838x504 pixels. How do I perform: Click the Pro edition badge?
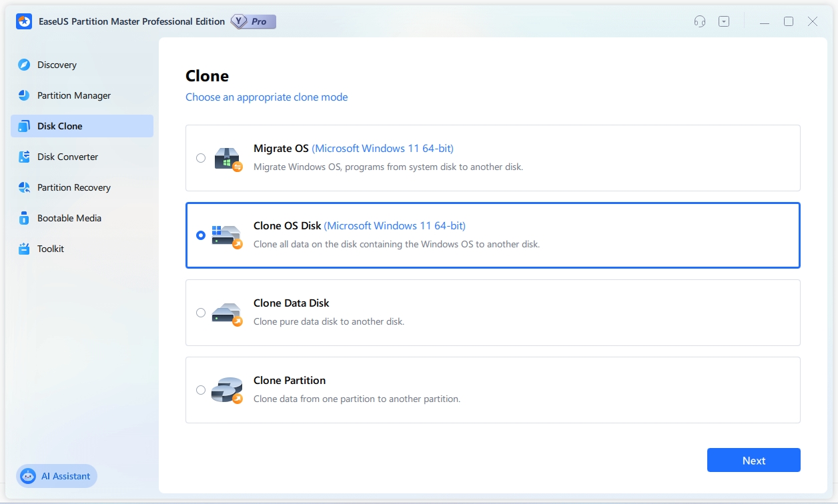(254, 21)
